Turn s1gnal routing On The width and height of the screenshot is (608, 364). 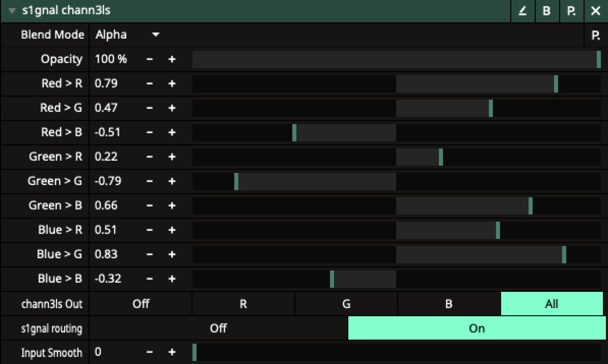coord(477,328)
